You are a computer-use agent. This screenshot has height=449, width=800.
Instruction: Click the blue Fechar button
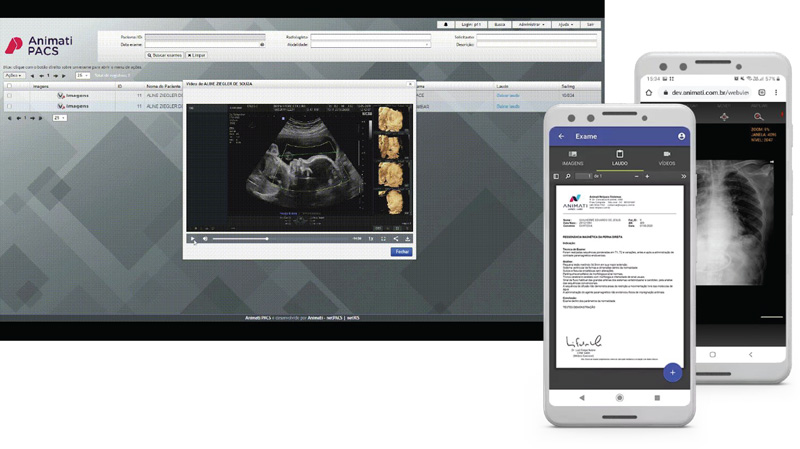402,252
